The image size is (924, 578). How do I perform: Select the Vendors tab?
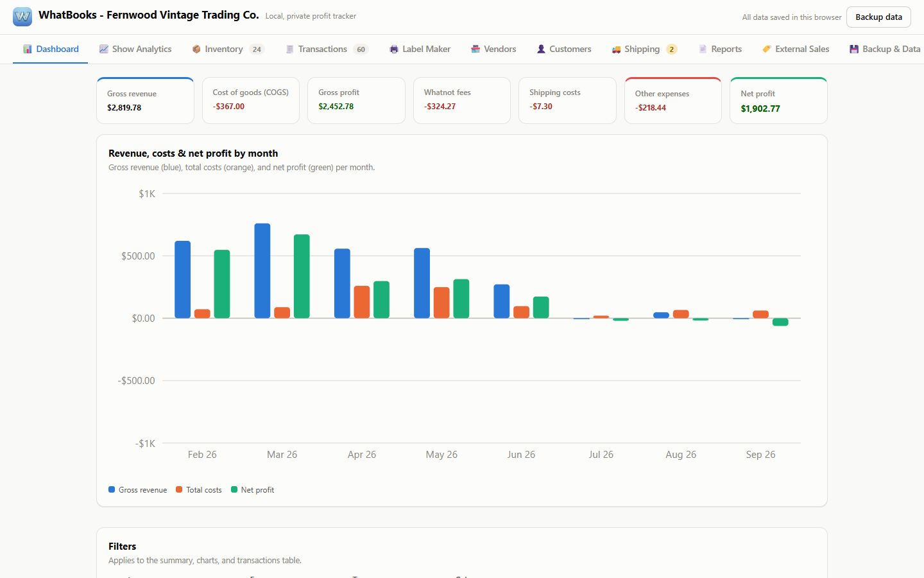493,49
